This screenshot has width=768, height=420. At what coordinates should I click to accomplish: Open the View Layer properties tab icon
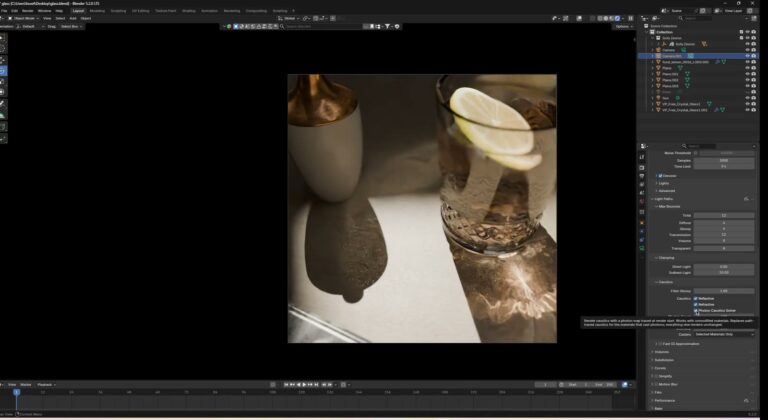point(642,184)
